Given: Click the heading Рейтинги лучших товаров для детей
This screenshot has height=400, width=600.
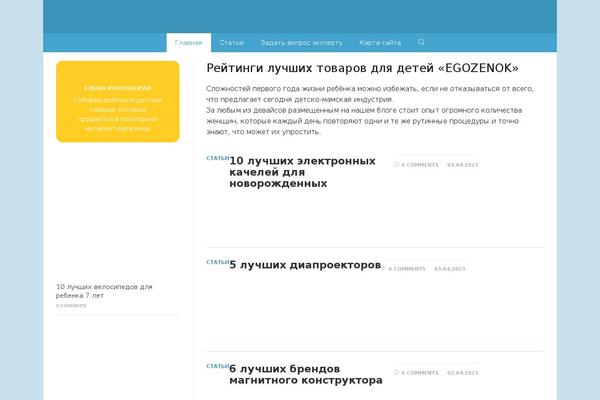Looking at the screenshot, I should click(x=362, y=68).
